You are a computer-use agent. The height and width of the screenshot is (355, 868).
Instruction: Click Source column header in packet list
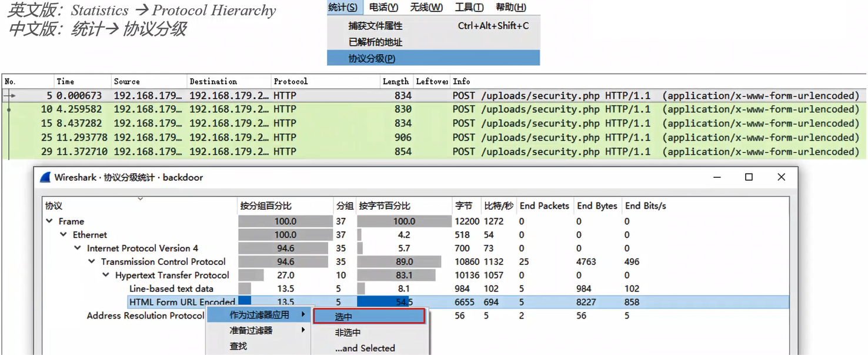click(149, 81)
